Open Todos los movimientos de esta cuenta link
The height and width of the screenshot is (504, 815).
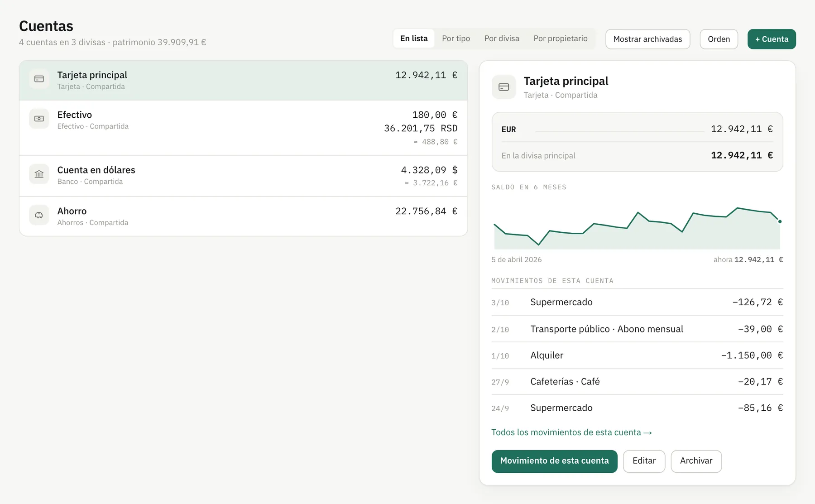(571, 432)
